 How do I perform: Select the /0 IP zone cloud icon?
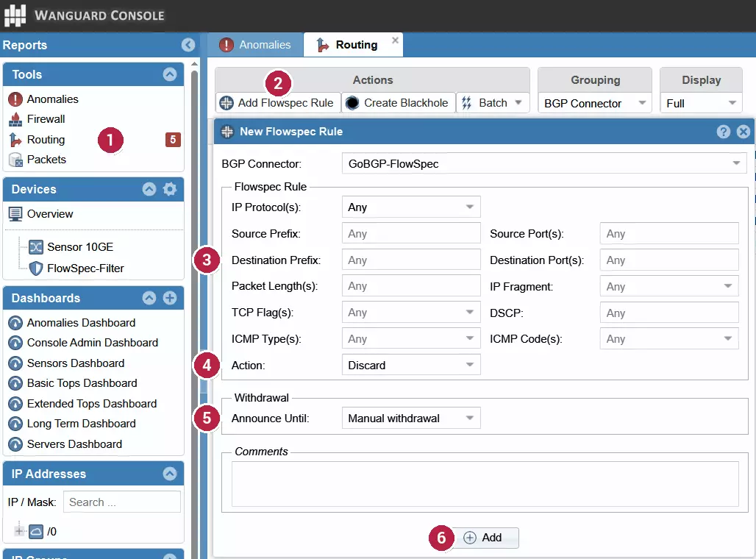coord(36,532)
